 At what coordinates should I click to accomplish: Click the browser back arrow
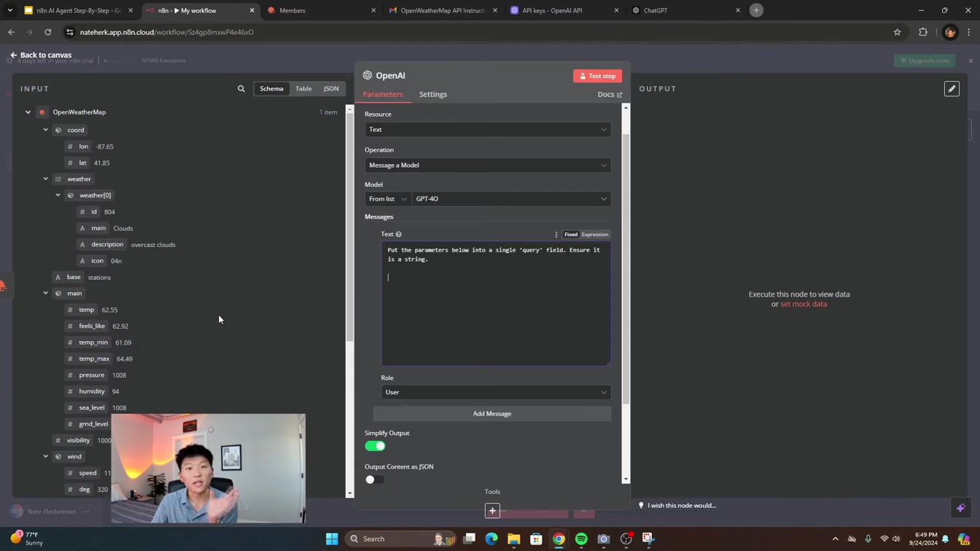coord(11,32)
